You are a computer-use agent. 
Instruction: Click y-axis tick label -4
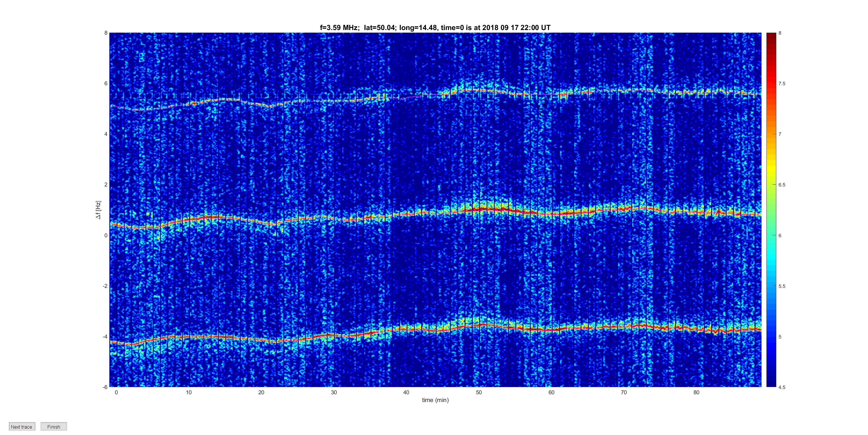click(105, 336)
